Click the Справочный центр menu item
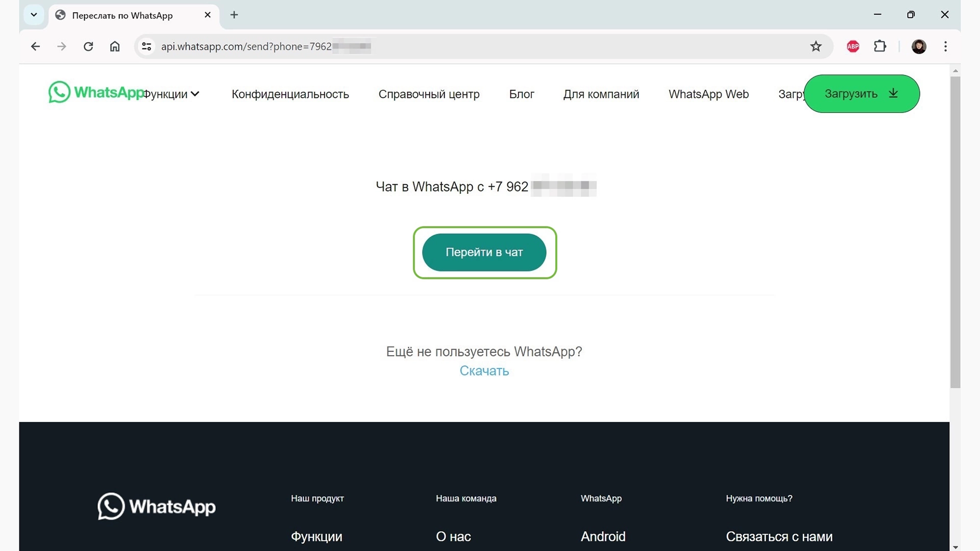Viewport: 980px width, 551px height. point(429,94)
